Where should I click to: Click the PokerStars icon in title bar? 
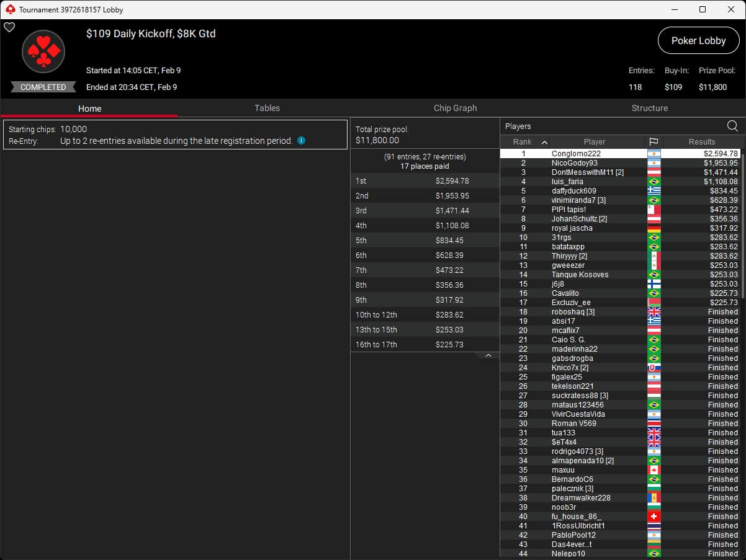[x=9, y=9]
